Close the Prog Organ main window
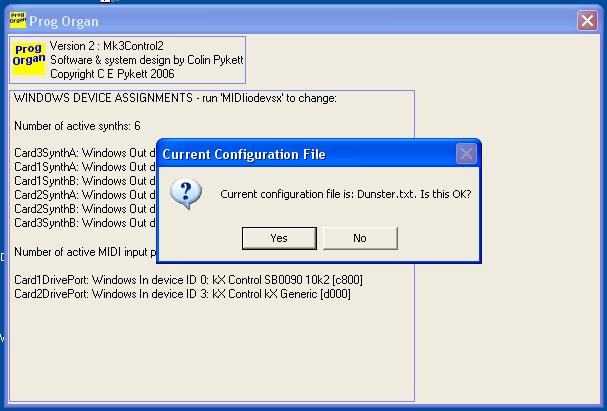607x411 pixels. tap(587, 20)
